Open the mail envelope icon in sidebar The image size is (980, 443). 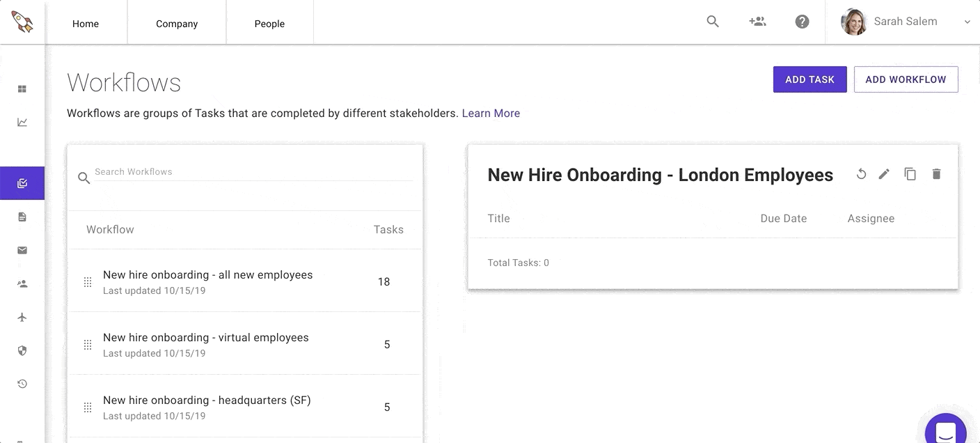pos(22,251)
